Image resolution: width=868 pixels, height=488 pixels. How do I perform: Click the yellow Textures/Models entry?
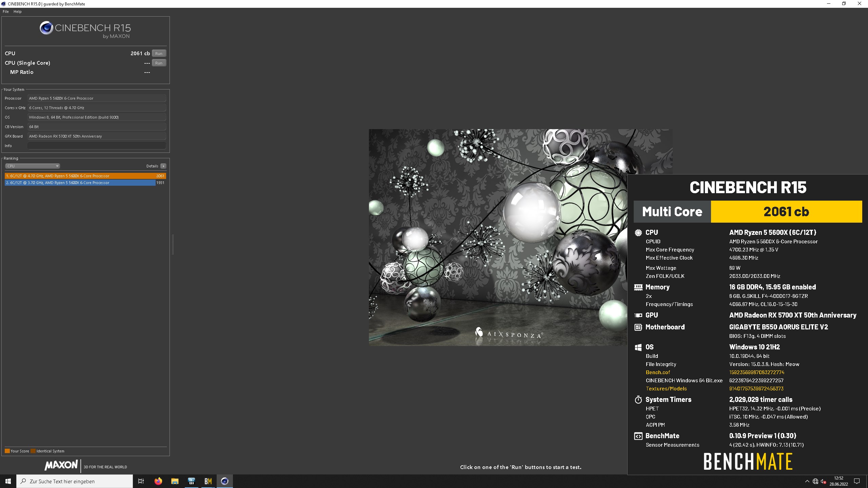(666, 389)
